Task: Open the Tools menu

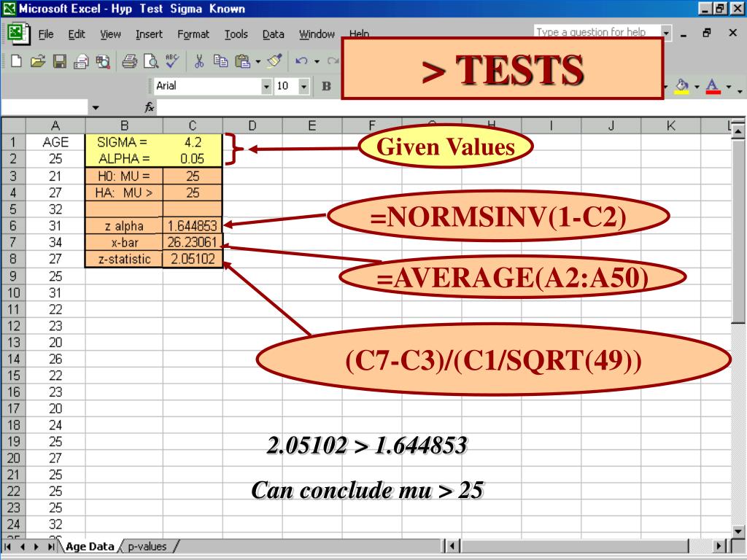Action: pos(236,34)
